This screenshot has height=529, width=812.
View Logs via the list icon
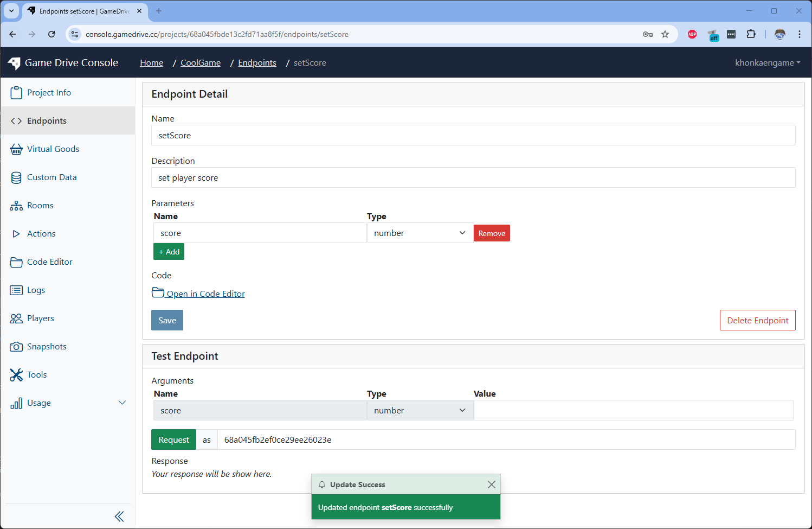(x=16, y=290)
